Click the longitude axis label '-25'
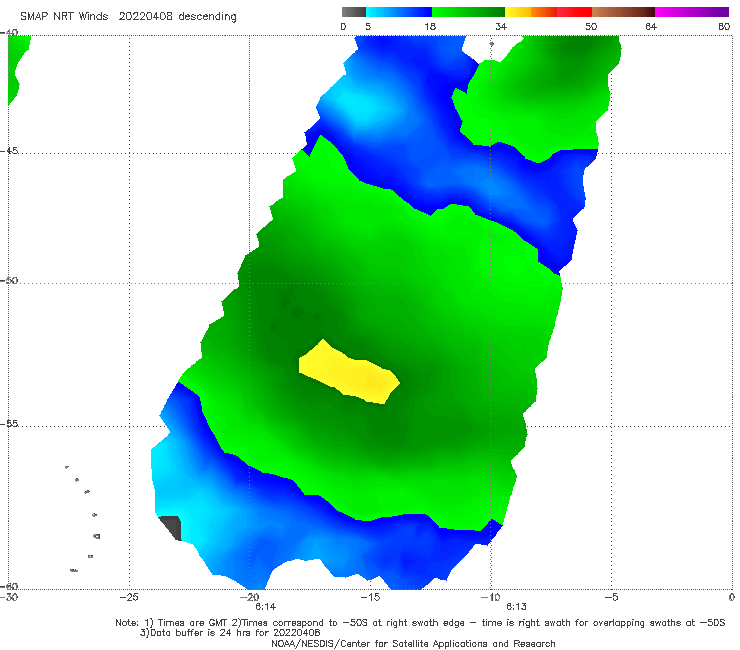 129,598
